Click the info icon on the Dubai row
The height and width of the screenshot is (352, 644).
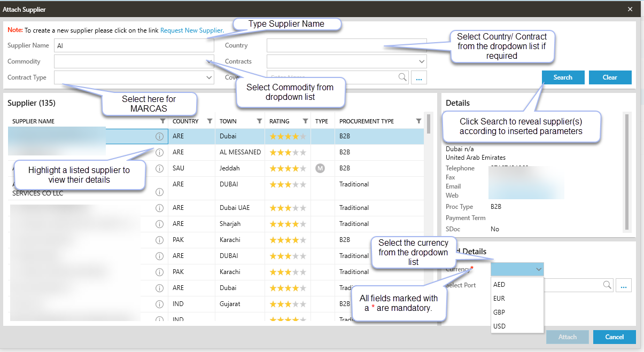(159, 136)
